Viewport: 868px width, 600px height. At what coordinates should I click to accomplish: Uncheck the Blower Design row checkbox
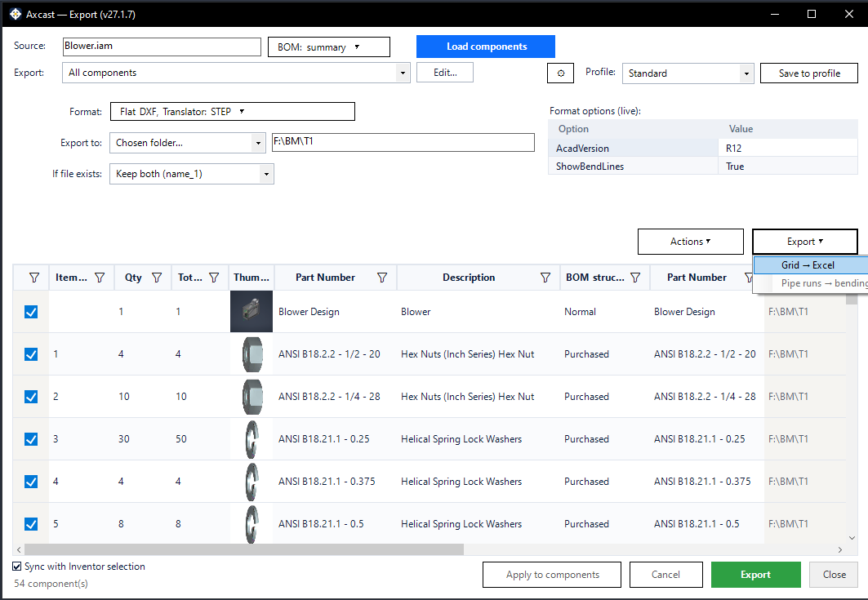31,312
